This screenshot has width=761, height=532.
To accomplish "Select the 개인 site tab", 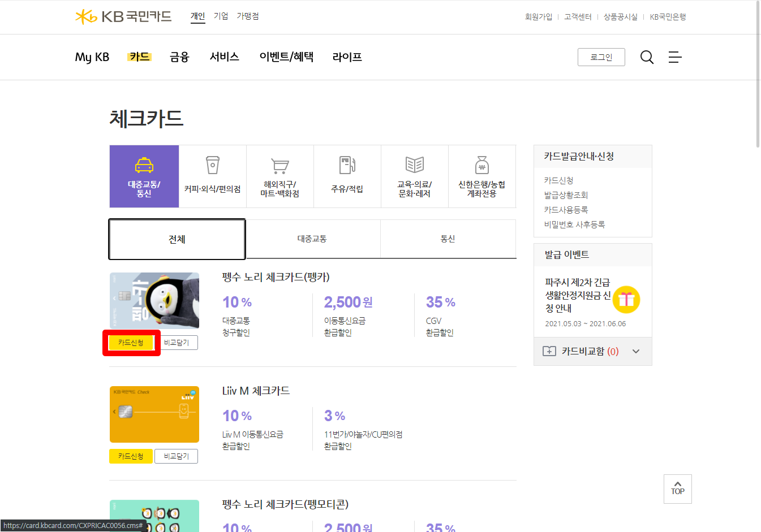I will pyautogui.click(x=197, y=16).
